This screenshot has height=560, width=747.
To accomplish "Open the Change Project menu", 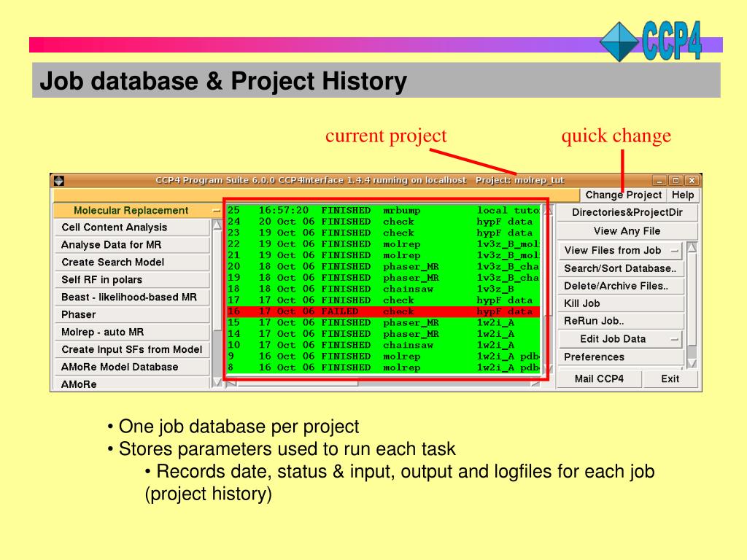I will [x=623, y=195].
